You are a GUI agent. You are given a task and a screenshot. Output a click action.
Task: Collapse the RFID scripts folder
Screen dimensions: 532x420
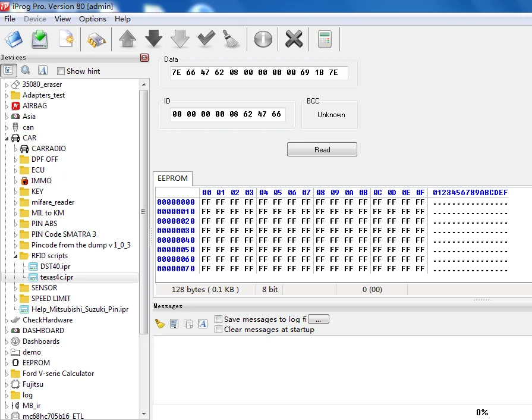click(x=15, y=256)
